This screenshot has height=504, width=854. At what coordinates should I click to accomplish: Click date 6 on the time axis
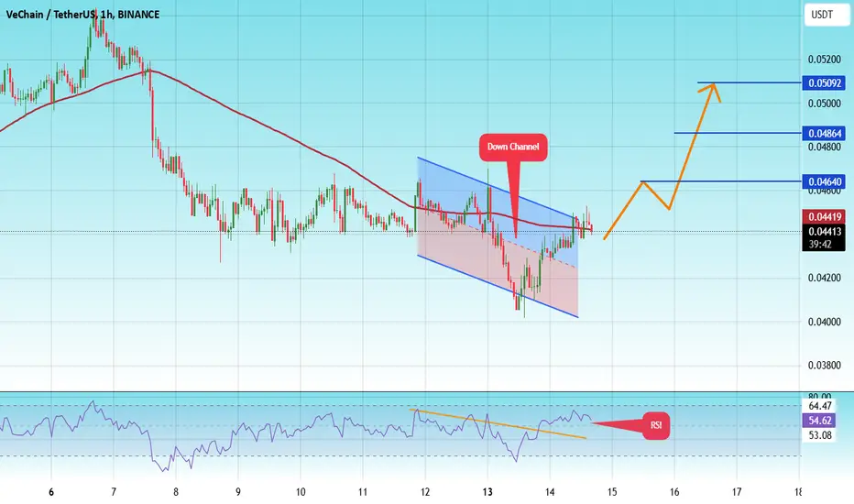pos(51,492)
